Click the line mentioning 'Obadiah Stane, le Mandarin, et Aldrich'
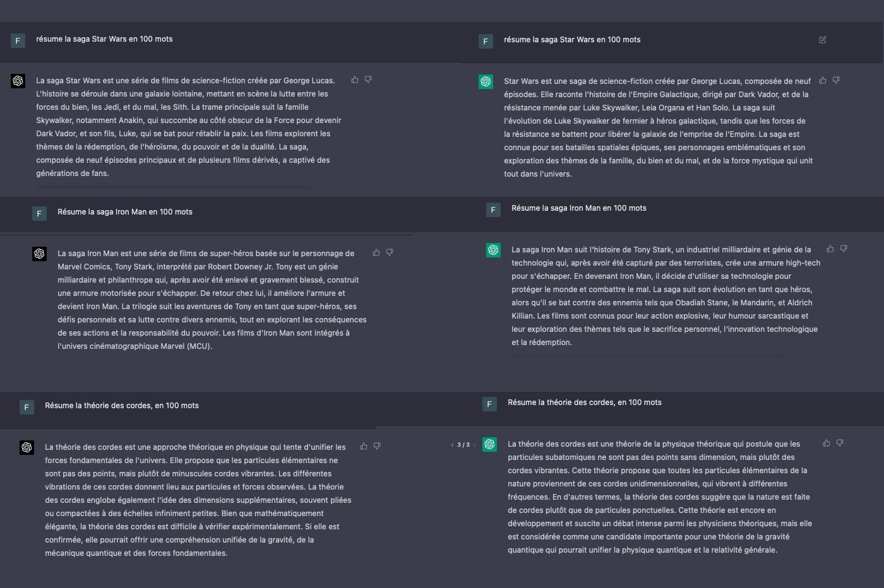Viewport: 884px width, 588px height. coord(662,303)
